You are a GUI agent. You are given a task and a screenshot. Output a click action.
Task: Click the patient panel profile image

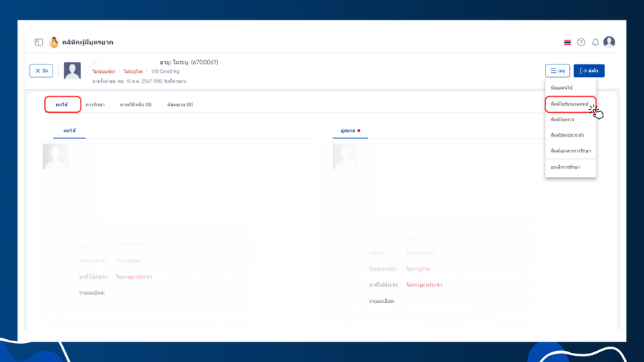coord(55,157)
